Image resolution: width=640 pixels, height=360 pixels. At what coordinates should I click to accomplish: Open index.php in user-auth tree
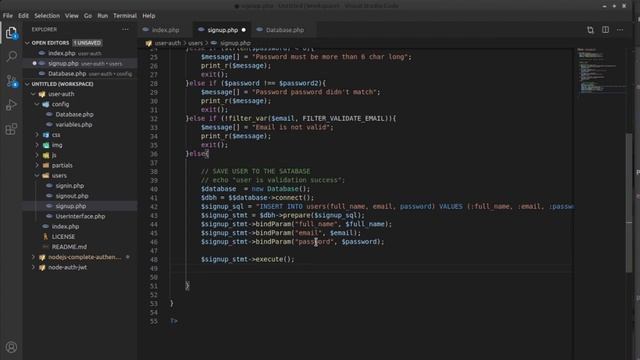pos(80,227)
